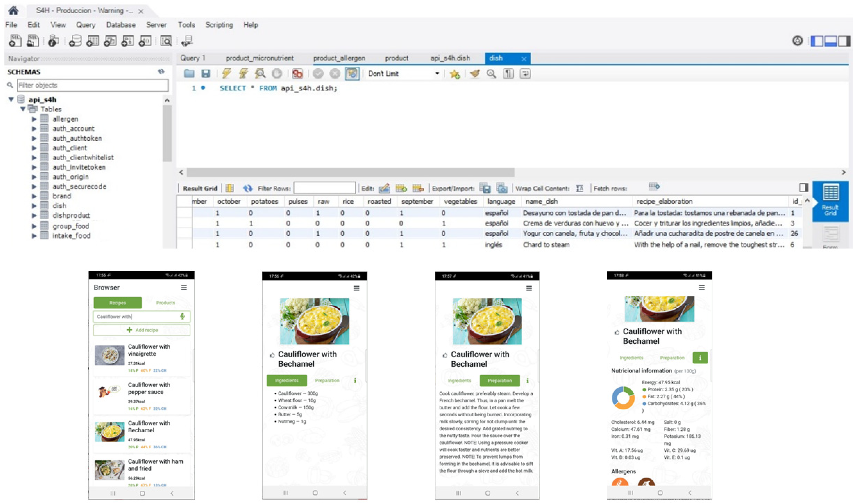Toggle the auto-commit mode button
Viewport: 859px width, 504px height.
[x=352, y=73]
